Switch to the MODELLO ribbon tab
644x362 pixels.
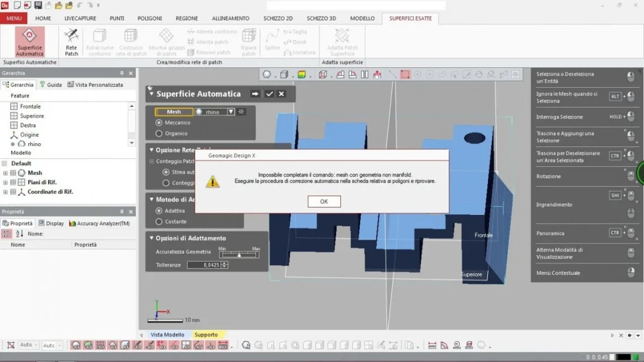pyautogui.click(x=362, y=19)
